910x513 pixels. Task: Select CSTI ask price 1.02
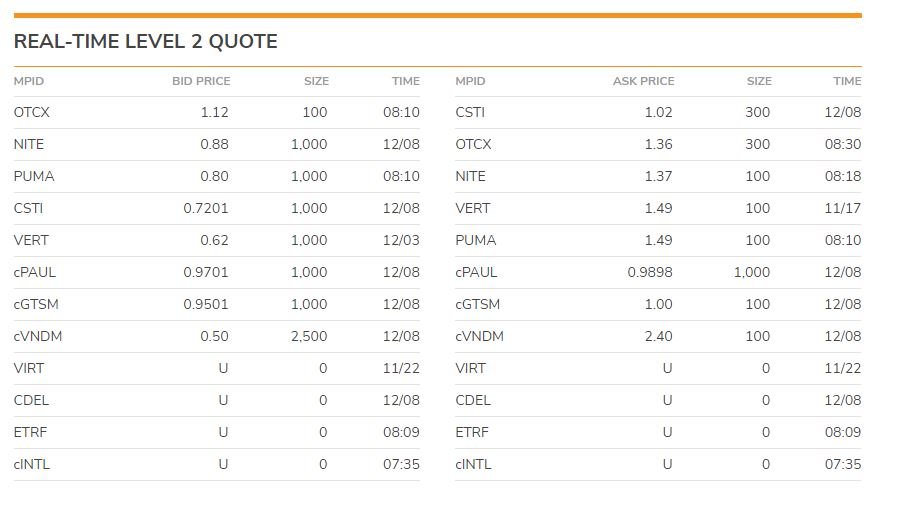(658, 112)
